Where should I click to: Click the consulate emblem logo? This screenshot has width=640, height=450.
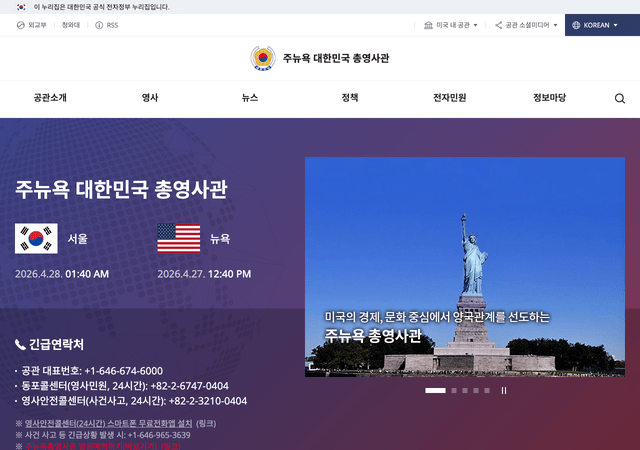pyautogui.click(x=263, y=58)
